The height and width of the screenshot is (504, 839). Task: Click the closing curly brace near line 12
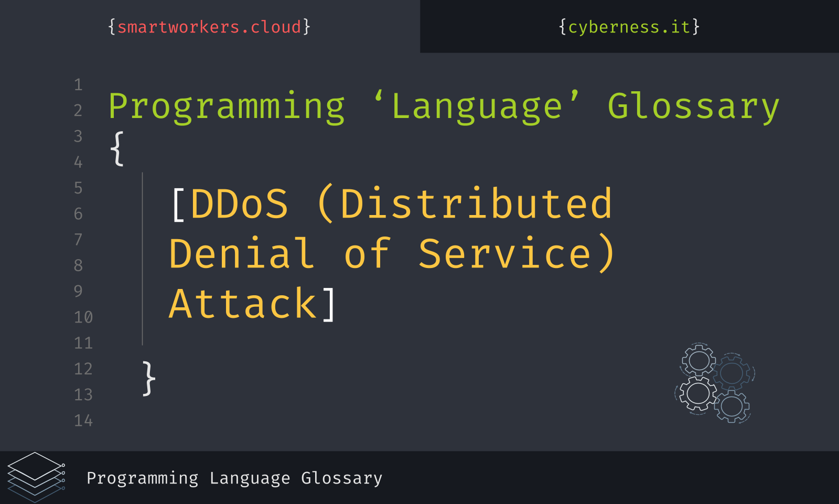(x=149, y=378)
